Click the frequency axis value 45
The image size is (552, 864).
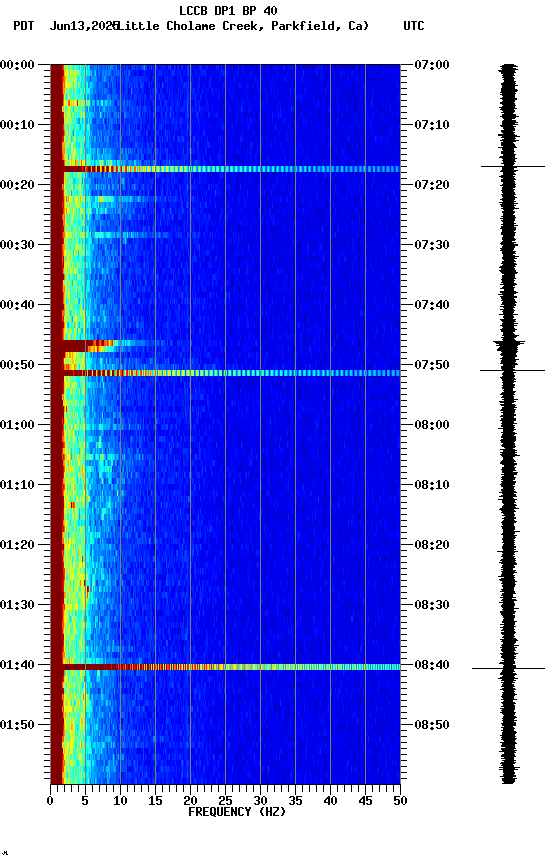point(365,801)
